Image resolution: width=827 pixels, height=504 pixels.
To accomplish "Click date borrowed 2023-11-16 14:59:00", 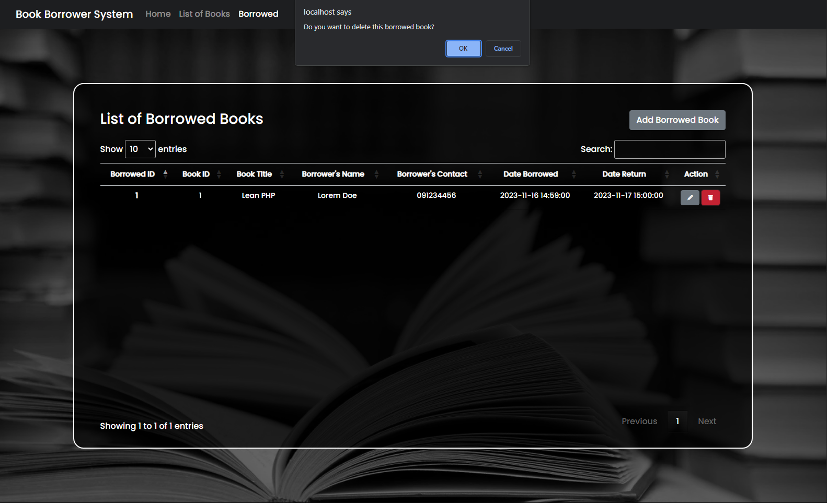I will (x=535, y=195).
